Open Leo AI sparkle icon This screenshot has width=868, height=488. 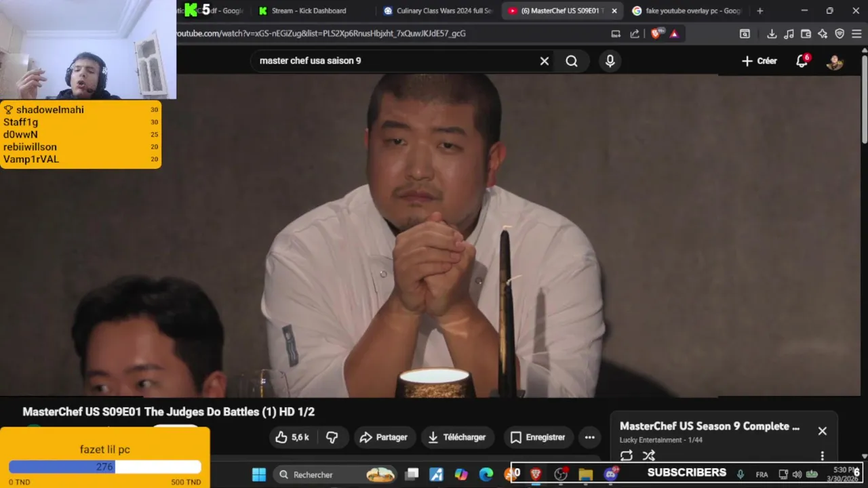[x=823, y=33]
